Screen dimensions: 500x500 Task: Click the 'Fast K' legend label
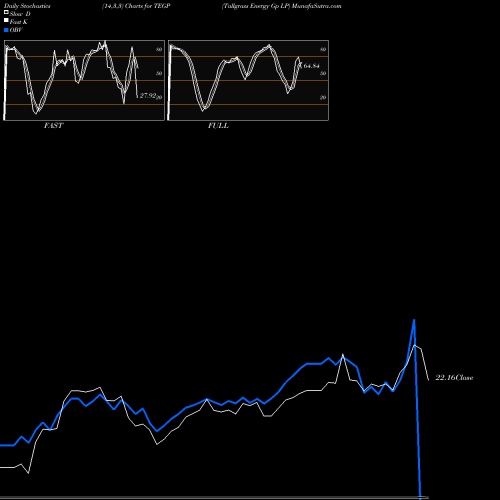(x=19, y=22)
